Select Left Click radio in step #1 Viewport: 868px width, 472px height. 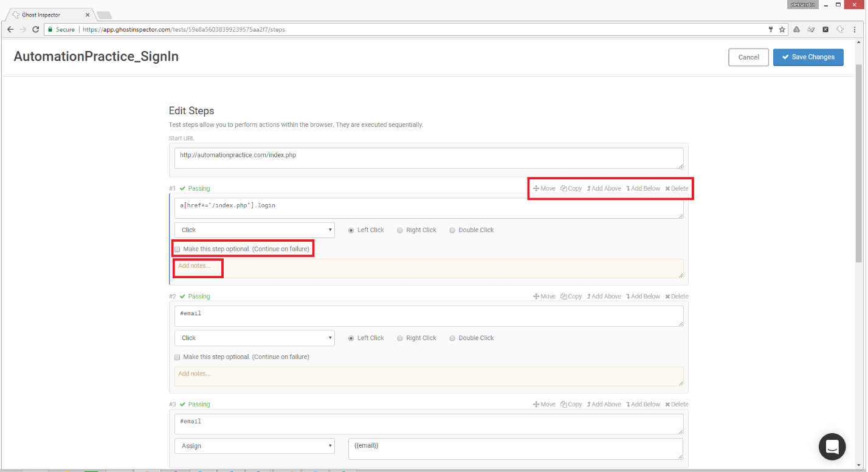coord(351,230)
